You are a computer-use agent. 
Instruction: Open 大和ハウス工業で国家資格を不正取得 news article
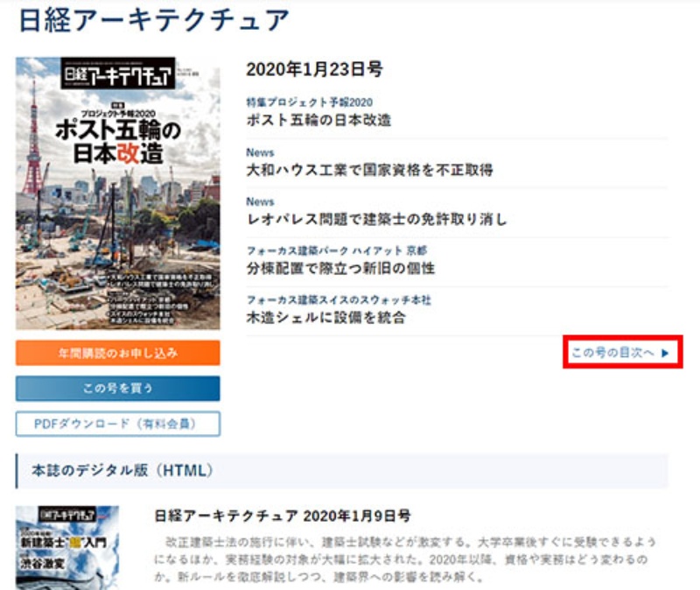[x=369, y=170]
